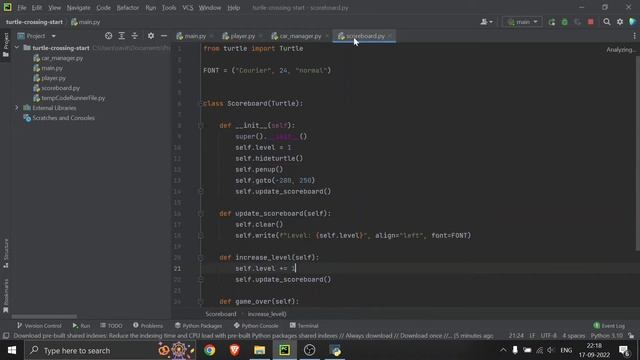Open the Terminal tool window
Image resolution: width=640 pixels, height=360 pixels.
(304, 326)
